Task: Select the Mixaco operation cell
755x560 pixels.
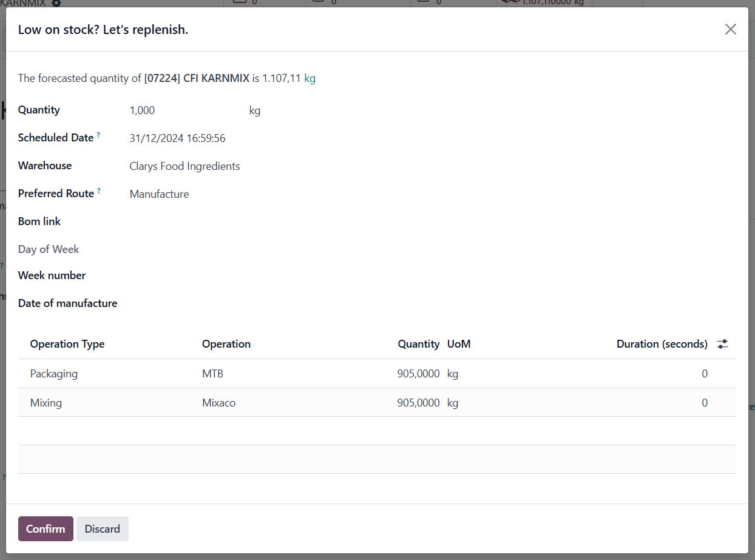Action: [x=218, y=403]
